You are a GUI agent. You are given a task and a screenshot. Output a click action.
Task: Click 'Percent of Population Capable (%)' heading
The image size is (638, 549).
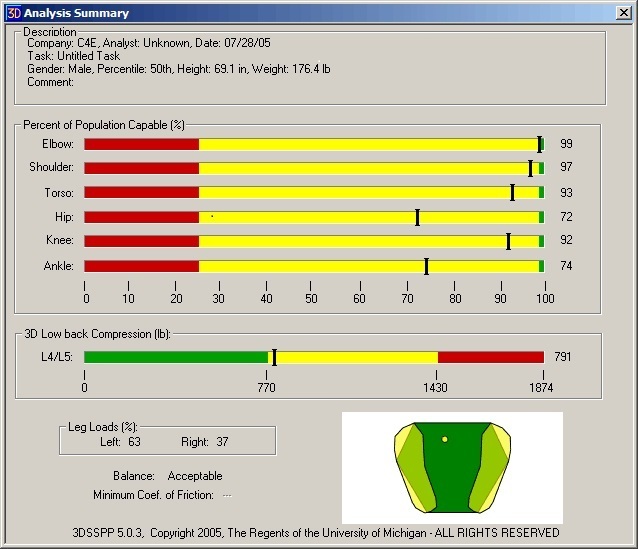(104, 125)
